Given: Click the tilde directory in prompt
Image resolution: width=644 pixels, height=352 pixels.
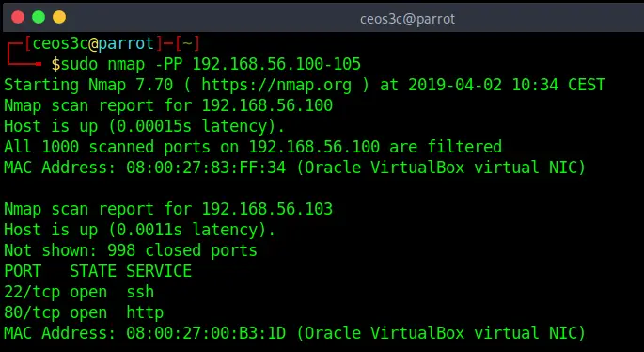Looking at the screenshot, I should (187, 43).
